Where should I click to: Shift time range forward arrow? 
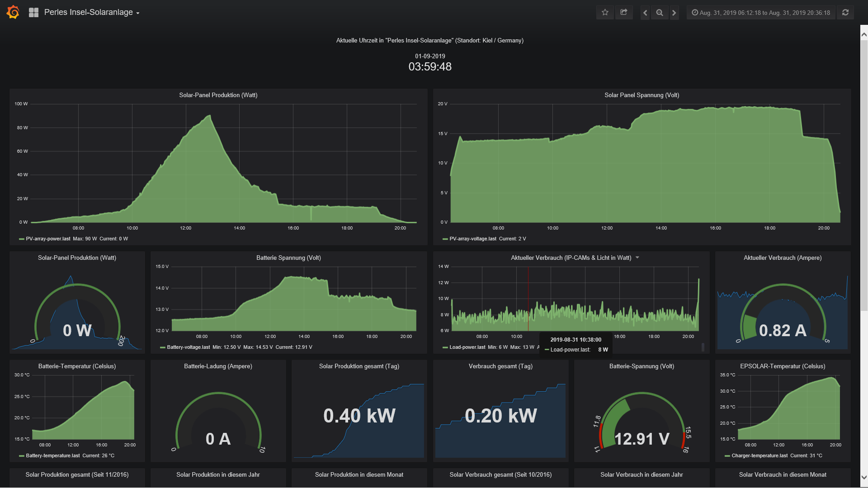674,13
